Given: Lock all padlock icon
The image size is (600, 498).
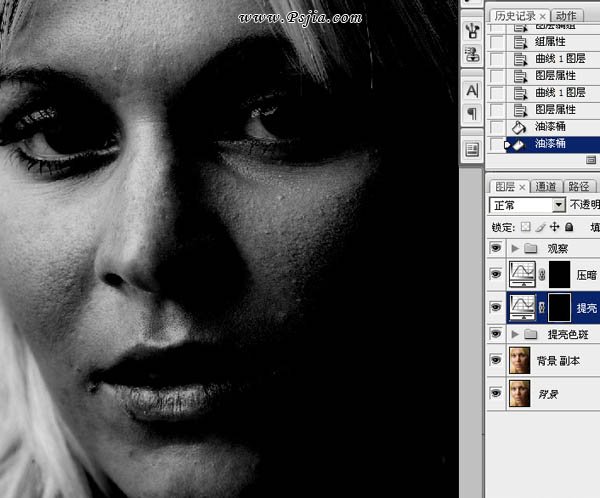Looking at the screenshot, I should tap(569, 227).
